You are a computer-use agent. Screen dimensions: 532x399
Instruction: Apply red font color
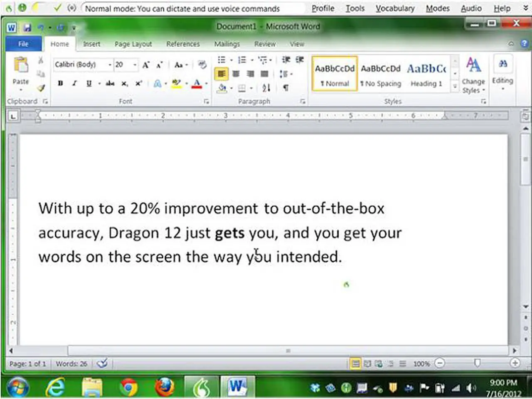(x=197, y=84)
